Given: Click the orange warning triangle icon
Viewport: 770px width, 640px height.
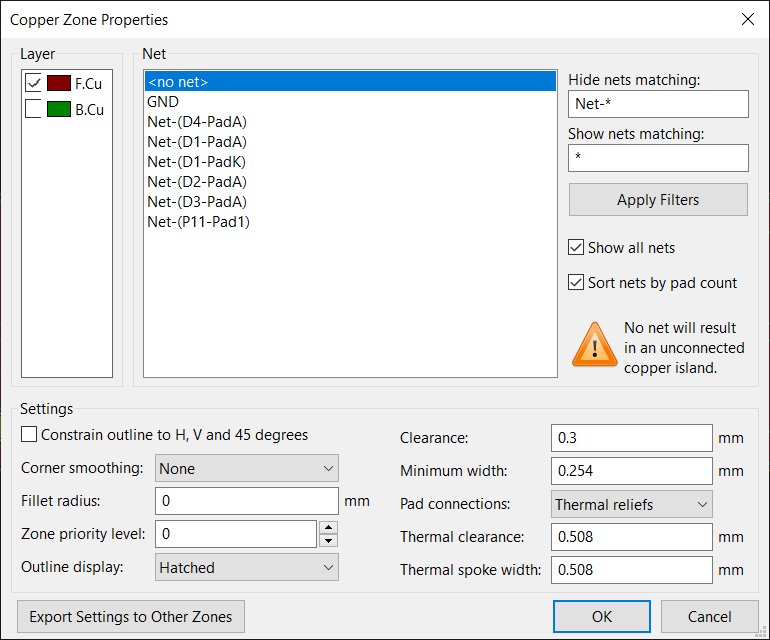Looking at the screenshot, I should tap(594, 344).
